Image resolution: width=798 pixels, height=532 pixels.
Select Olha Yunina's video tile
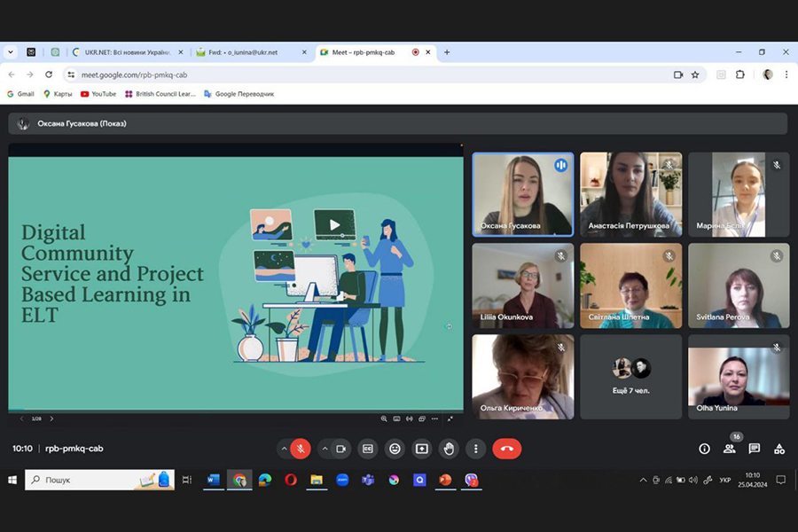point(739,377)
